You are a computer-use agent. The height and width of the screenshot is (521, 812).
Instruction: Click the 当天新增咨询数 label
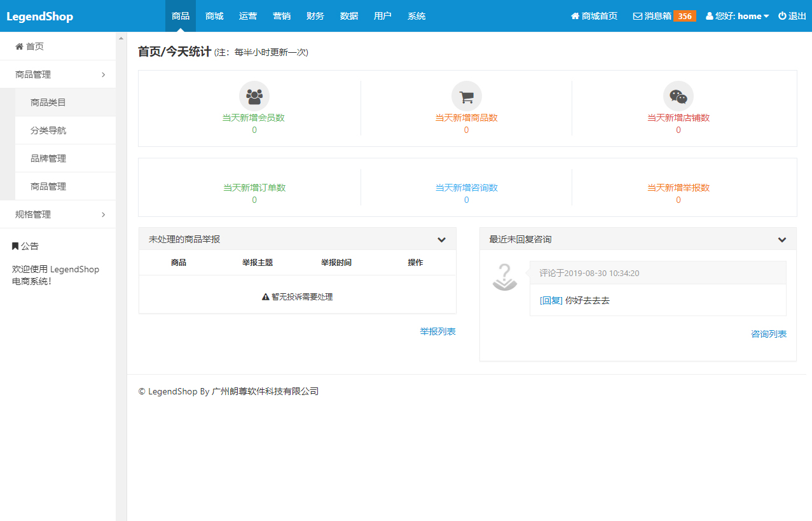(466, 188)
